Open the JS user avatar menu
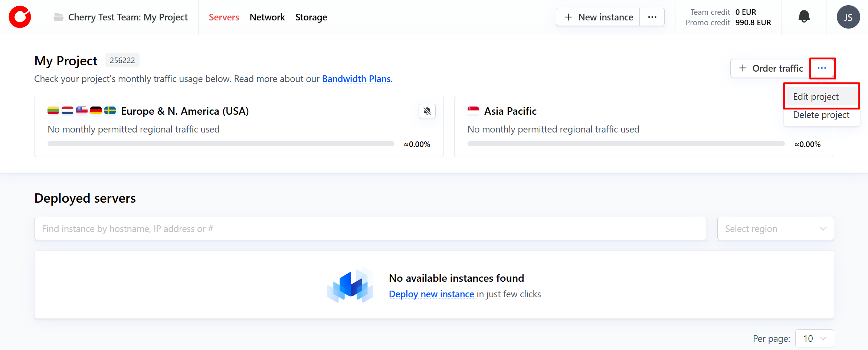This screenshot has height=350, width=868. [848, 17]
